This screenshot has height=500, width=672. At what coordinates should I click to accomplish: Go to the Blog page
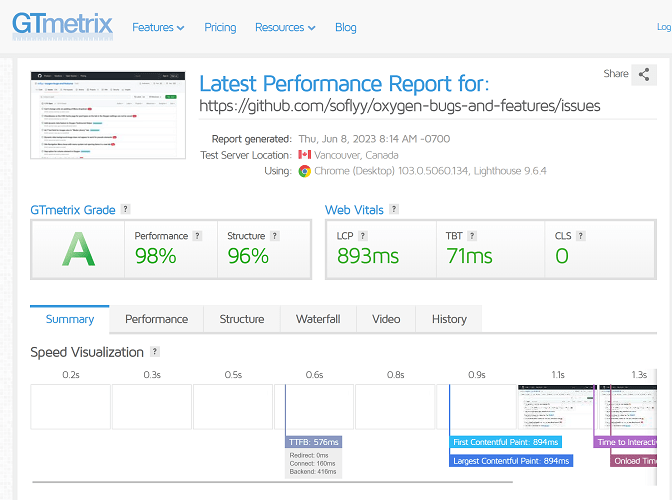346,27
